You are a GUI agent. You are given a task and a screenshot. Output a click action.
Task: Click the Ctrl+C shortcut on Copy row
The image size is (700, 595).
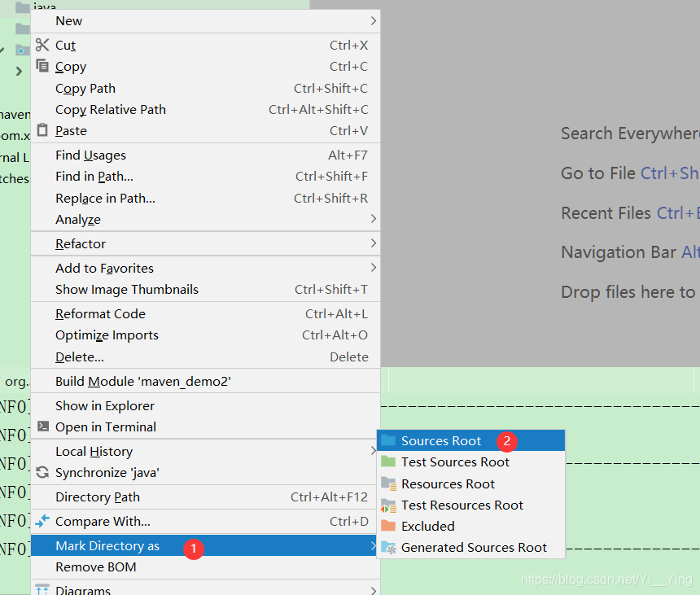[348, 67]
